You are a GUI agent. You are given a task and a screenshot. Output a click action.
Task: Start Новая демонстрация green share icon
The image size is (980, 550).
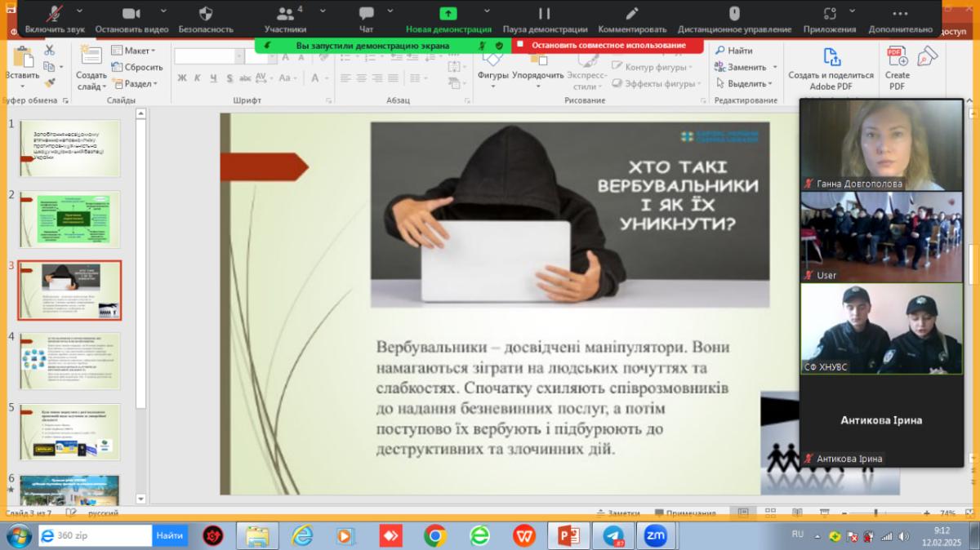[448, 13]
